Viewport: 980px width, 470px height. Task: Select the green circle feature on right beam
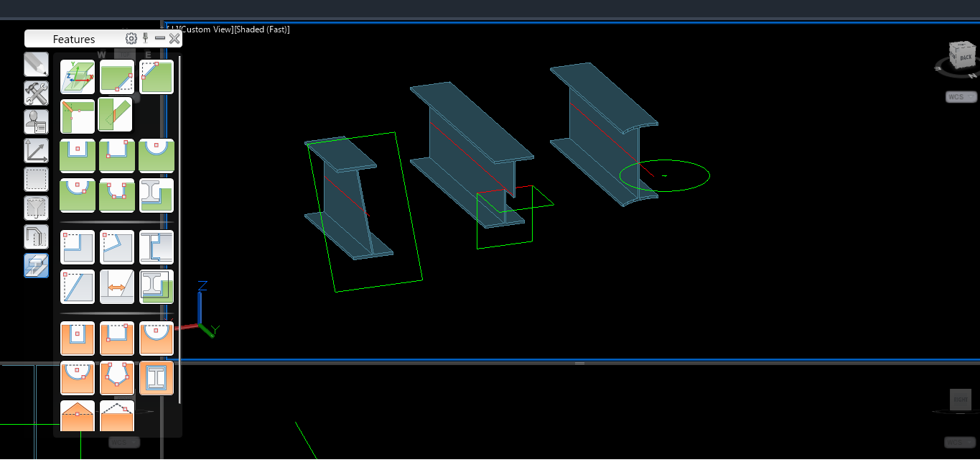[x=665, y=175]
